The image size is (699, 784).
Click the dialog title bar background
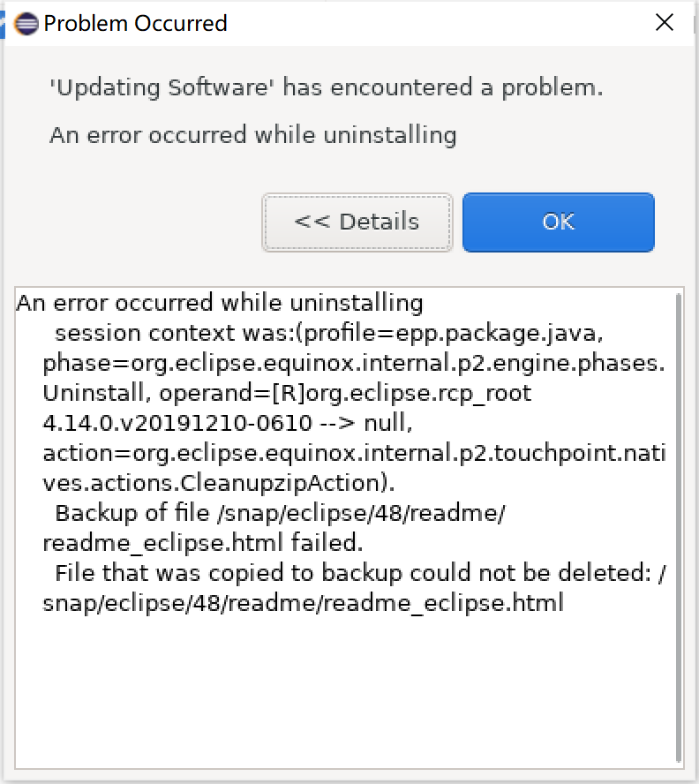397,24
